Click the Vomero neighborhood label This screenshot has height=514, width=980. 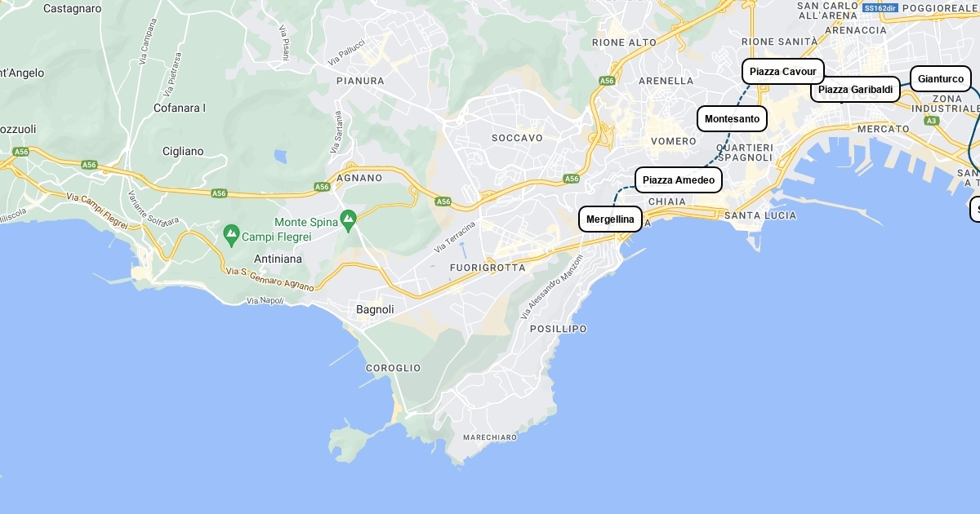point(674,141)
